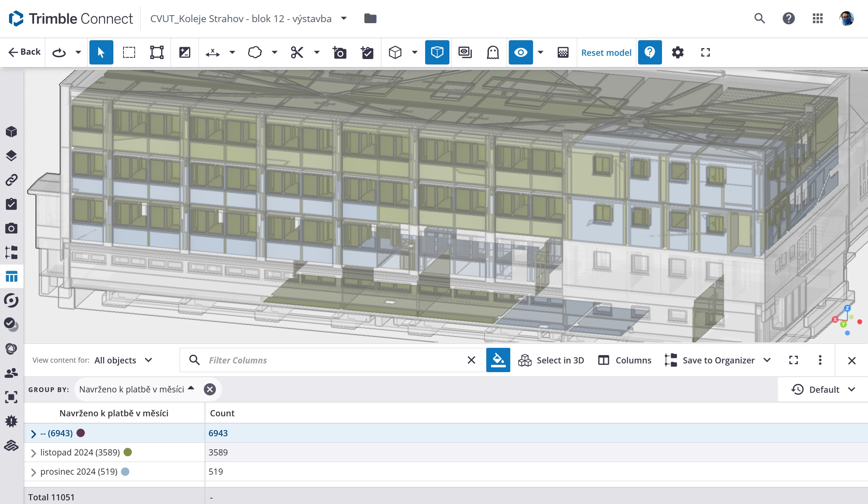Viewport: 868px width, 504px height.
Task: Toggle the 3D perspective cube button
Action: tap(437, 53)
